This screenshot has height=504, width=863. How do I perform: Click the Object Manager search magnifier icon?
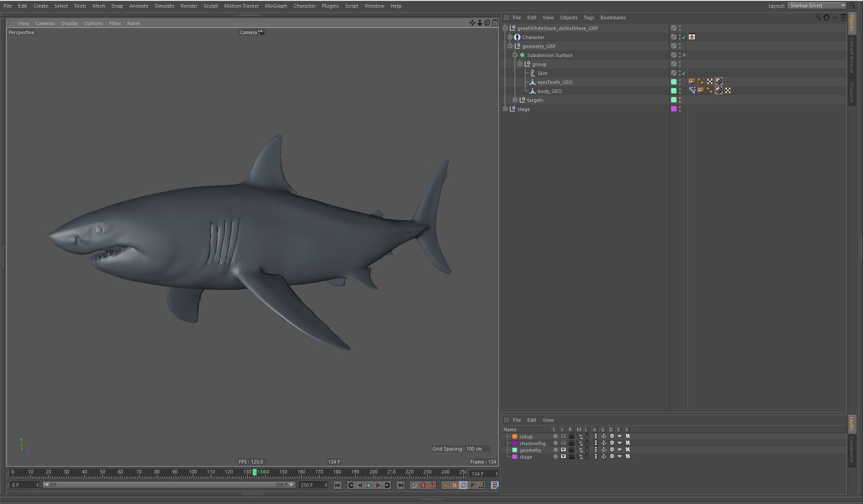pyautogui.click(x=818, y=17)
